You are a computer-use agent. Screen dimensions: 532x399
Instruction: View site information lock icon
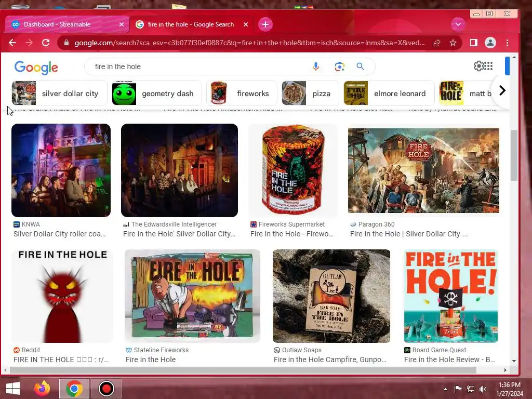[66, 43]
